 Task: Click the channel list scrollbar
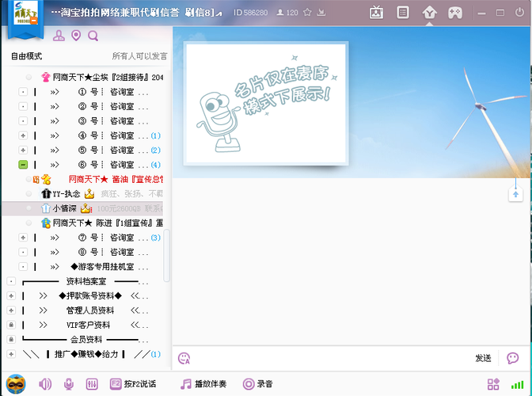click(x=166, y=256)
